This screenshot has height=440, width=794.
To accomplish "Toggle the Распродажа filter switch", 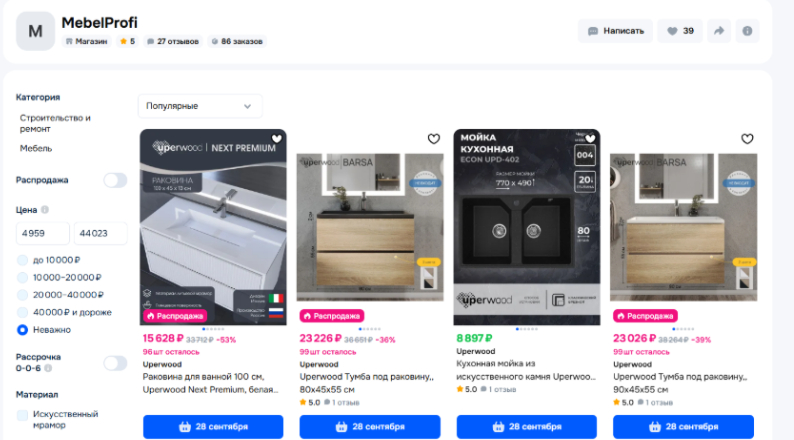I will [x=115, y=180].
